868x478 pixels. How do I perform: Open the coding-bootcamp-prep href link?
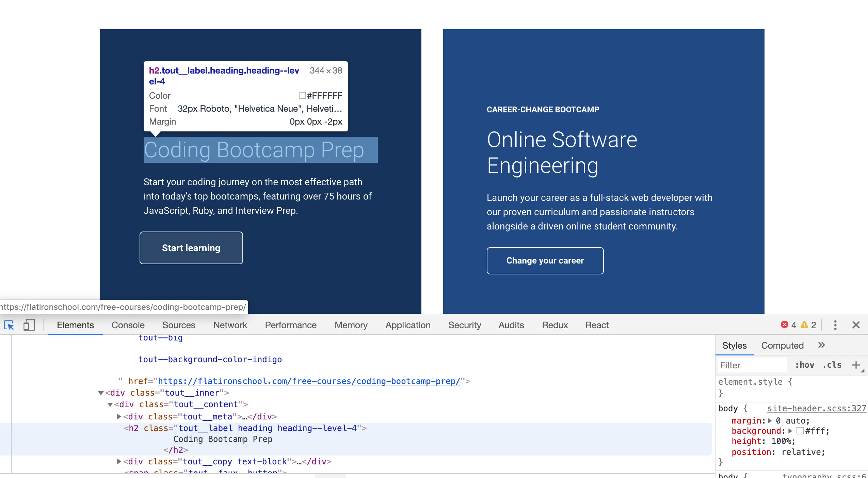(x=309, y=381)
